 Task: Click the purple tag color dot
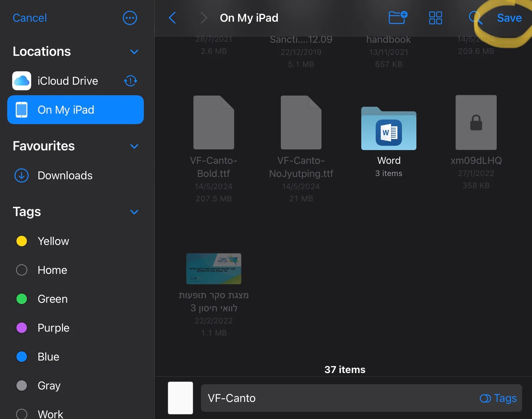[x=22, y=328]
